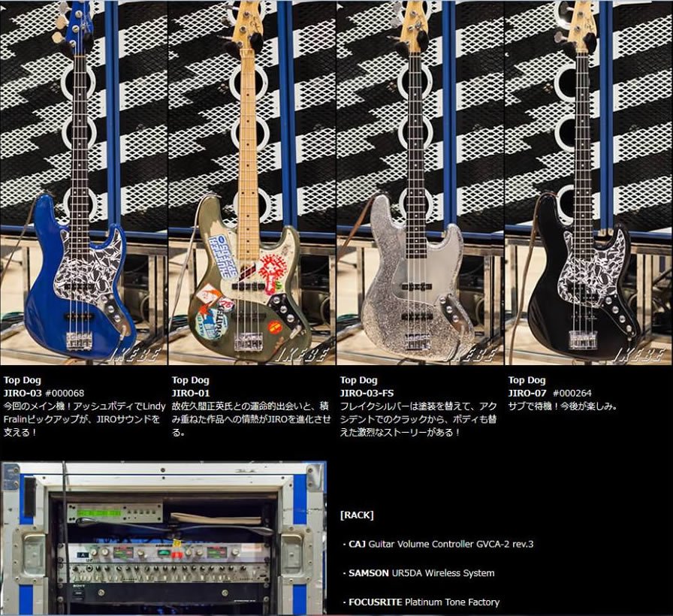Select Top Dog brand above JIRO-01
The width and height of the screenshot is (673, 616).
190,380
